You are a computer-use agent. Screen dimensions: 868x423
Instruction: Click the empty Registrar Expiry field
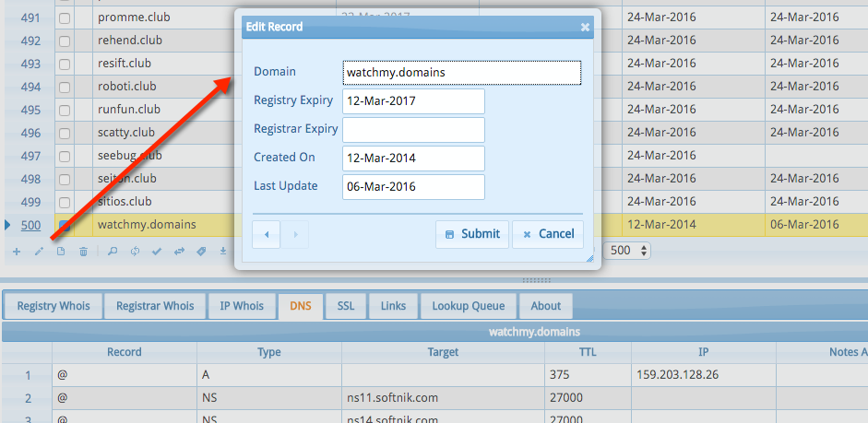[x=413, y=130]
